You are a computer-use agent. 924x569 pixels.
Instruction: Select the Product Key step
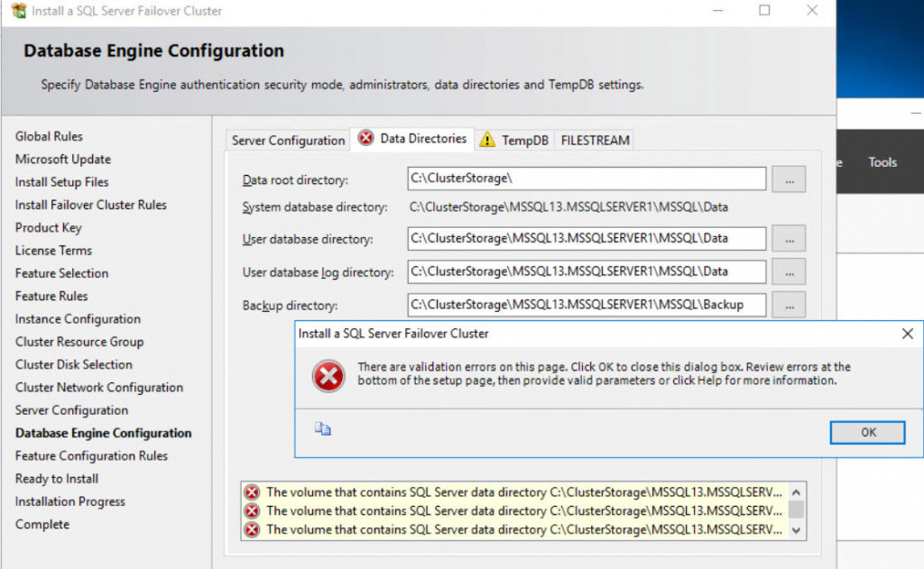click(x=49, y=227)
